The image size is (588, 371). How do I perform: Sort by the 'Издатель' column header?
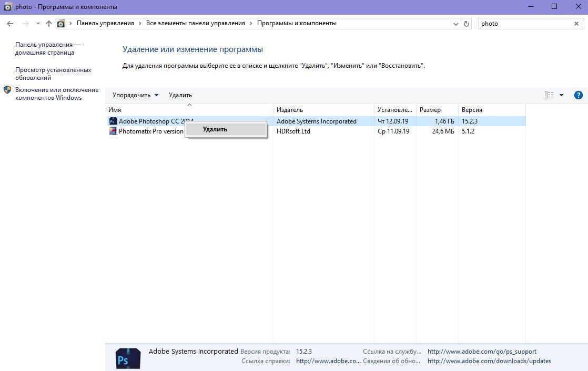click(x=323, y=110)
